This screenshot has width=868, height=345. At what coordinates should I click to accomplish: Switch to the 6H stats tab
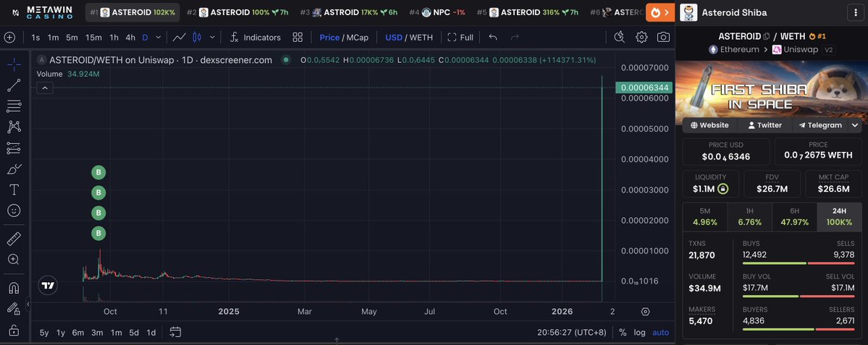click(794, 217)
